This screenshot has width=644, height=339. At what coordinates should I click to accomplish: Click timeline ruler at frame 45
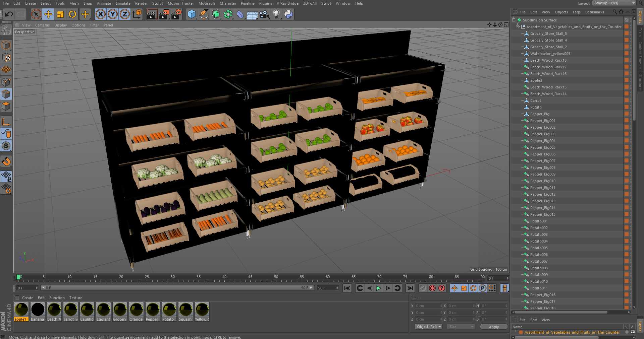pos(250,278)
